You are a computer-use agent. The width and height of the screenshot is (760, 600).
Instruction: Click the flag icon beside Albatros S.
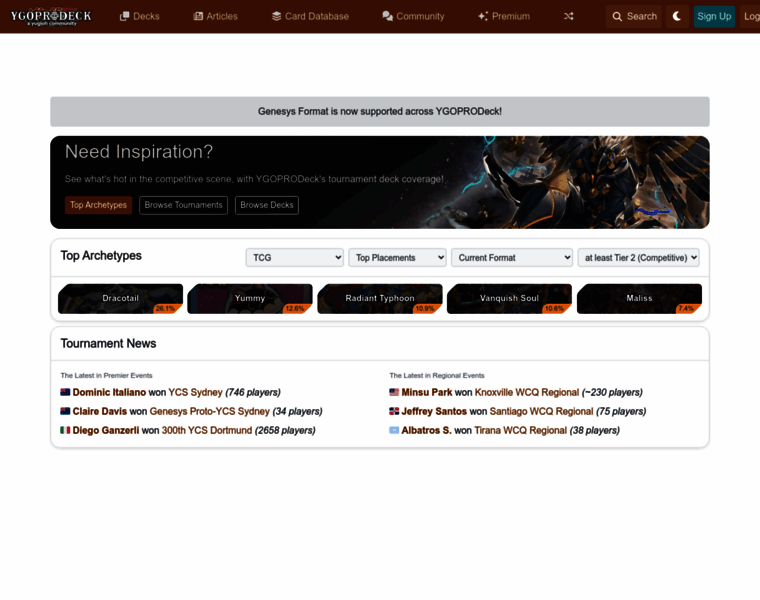394,430
